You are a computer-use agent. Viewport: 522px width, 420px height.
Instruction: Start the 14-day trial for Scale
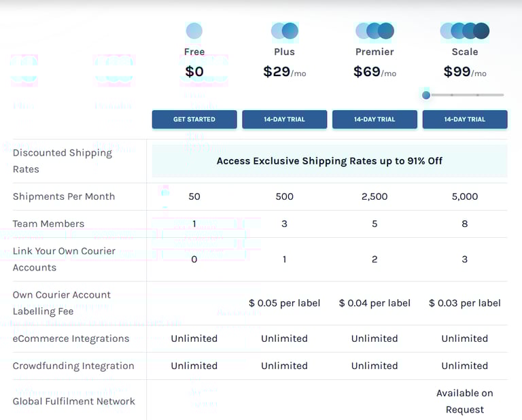pos(465,120)
